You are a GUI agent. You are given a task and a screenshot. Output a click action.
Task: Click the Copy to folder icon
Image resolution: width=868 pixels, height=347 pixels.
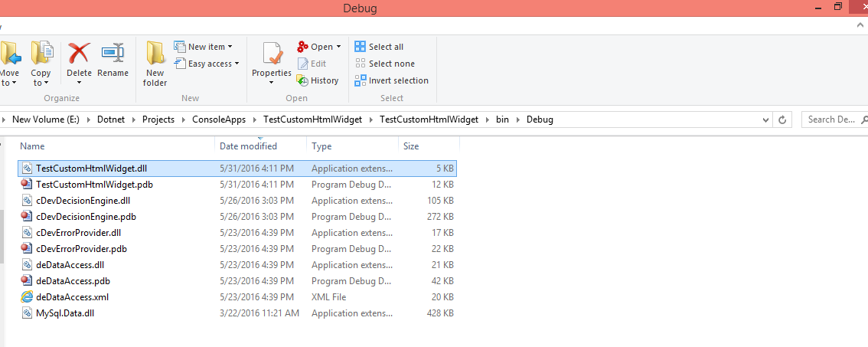point(41,53)
